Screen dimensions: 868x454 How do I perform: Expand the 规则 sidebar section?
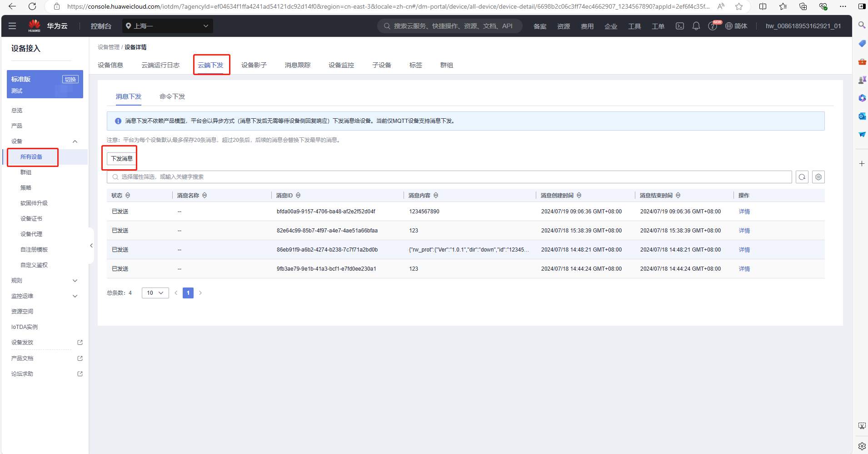pyautogui.click(x=75, y=281)
